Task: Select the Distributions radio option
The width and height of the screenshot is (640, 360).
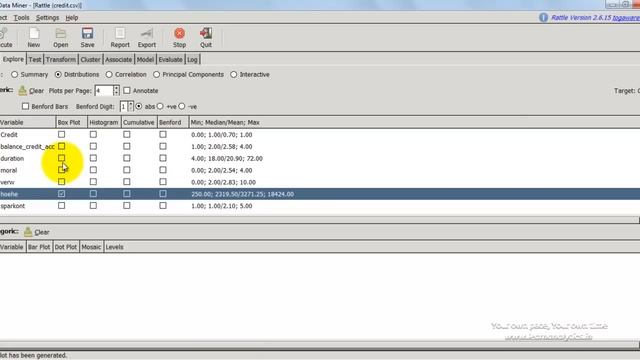Action: pos(58,74)
